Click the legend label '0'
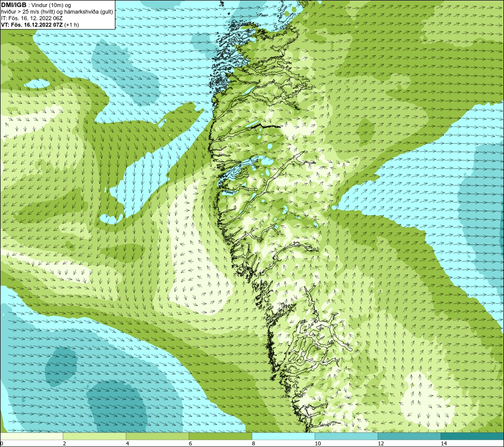The image size is (504, 447). (x=2, y=443)
